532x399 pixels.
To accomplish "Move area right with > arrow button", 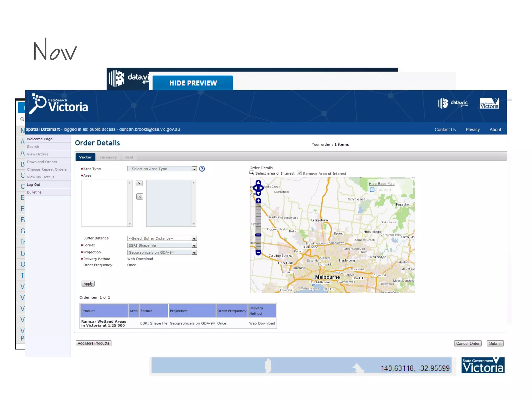I will [x=139, y=183].
